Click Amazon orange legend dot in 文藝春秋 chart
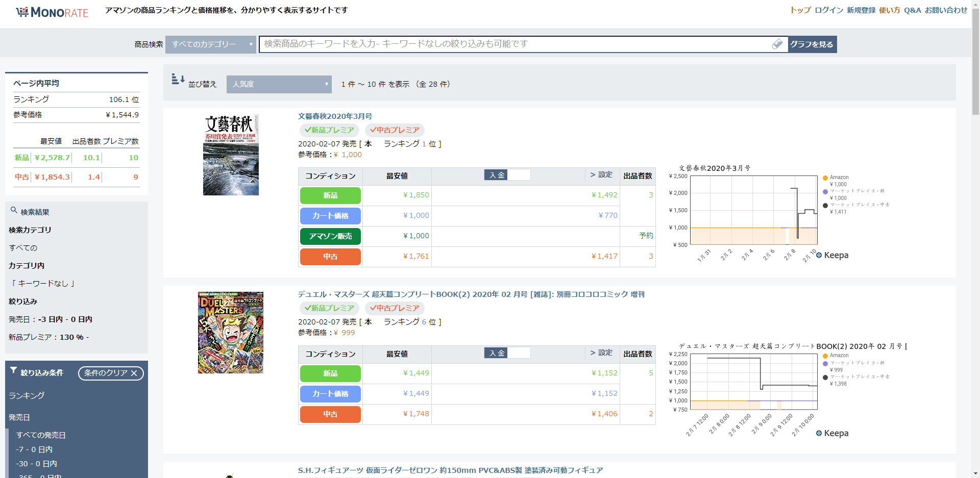The image size is (980, 478). pos(825,178)
